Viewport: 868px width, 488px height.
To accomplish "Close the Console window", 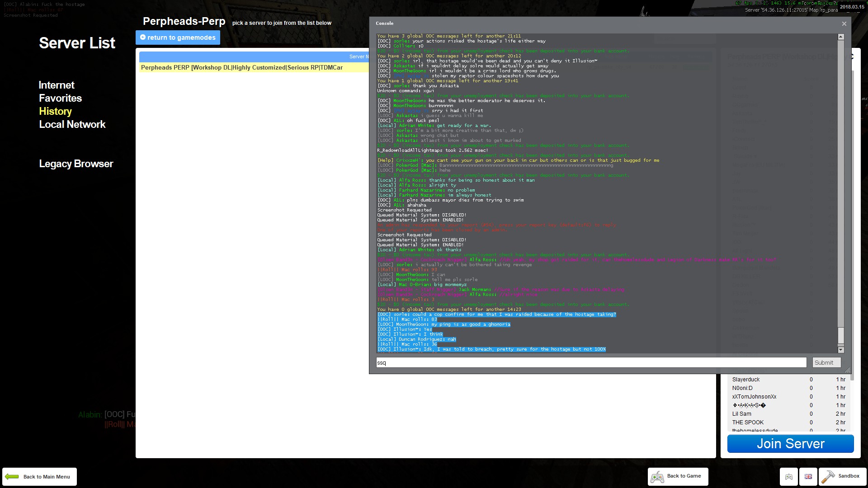I will 844,23.
